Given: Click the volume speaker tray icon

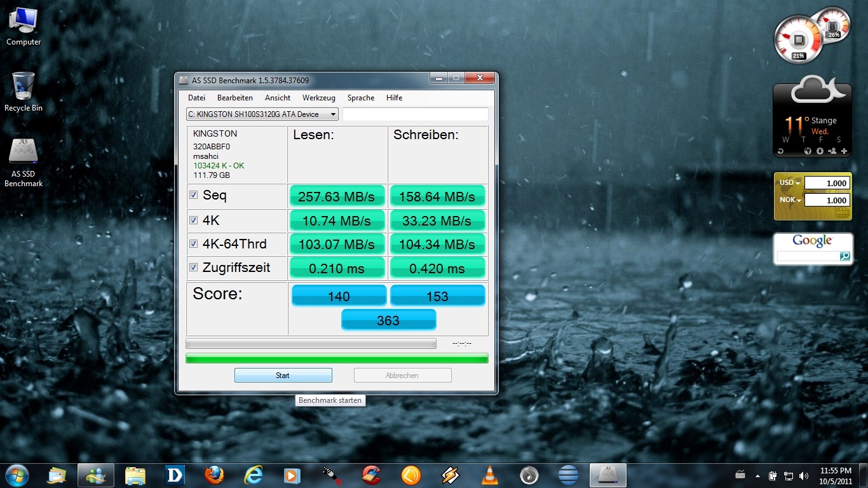Looking at the screenshot, I should click(804, 475).
